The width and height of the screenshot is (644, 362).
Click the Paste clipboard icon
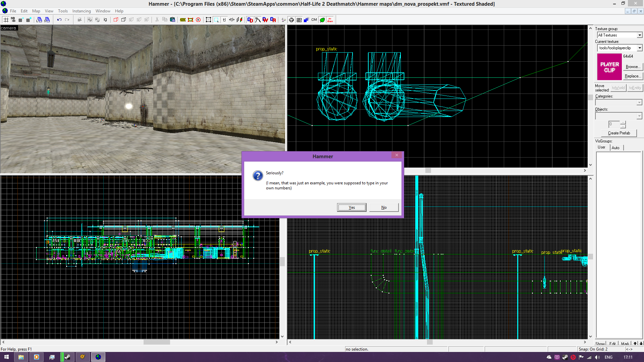point(172,20)
